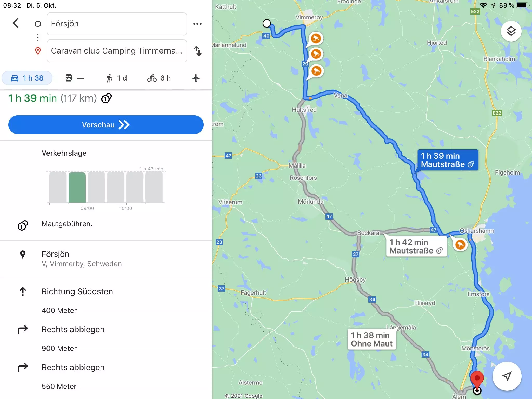The width and height of the screenshot is (532, 399).
Task: Swap start and destination with arrows icon
Action: [198, 51]
